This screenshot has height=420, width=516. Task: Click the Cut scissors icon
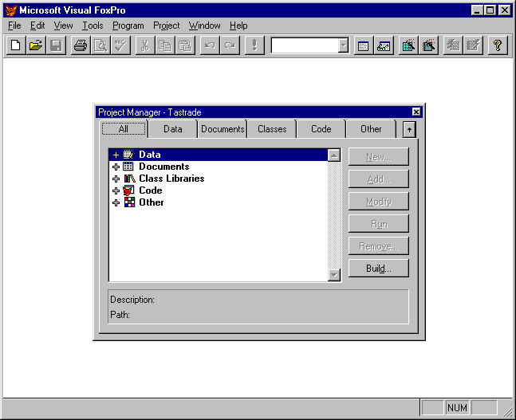click(145, 45)
